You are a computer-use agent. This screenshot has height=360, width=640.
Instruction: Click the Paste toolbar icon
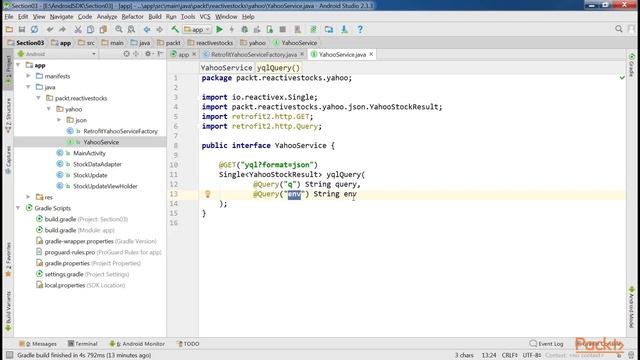[103, 29]
